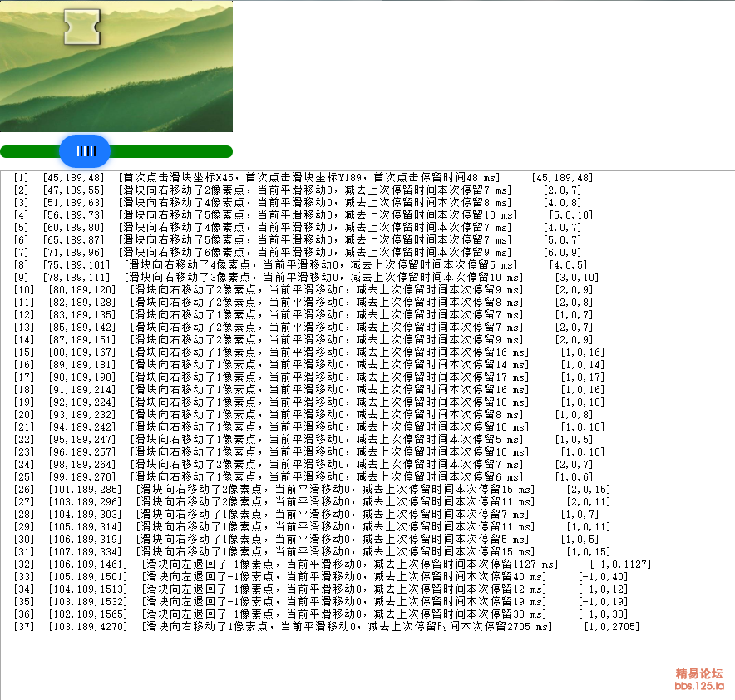Select log row [3] with [51,189,63]
This screenshot has height=700, width=735.
pos(298,203)
